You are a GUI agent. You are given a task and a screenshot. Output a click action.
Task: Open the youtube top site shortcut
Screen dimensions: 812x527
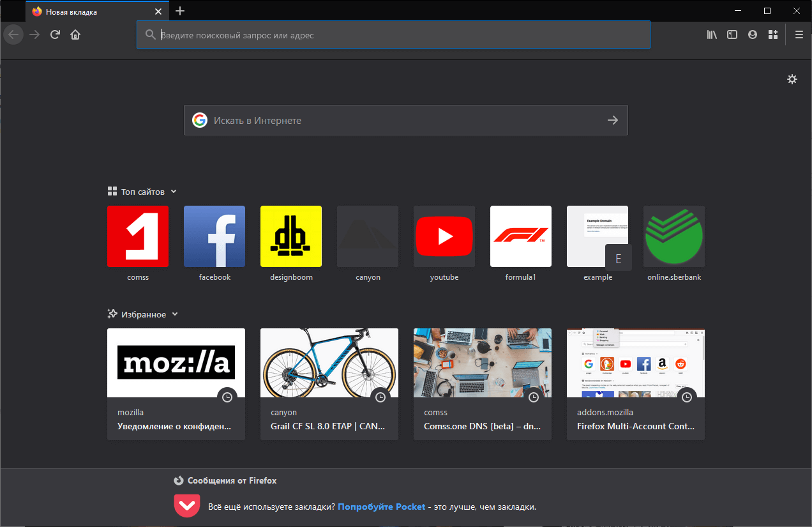(x=444, y=236)
